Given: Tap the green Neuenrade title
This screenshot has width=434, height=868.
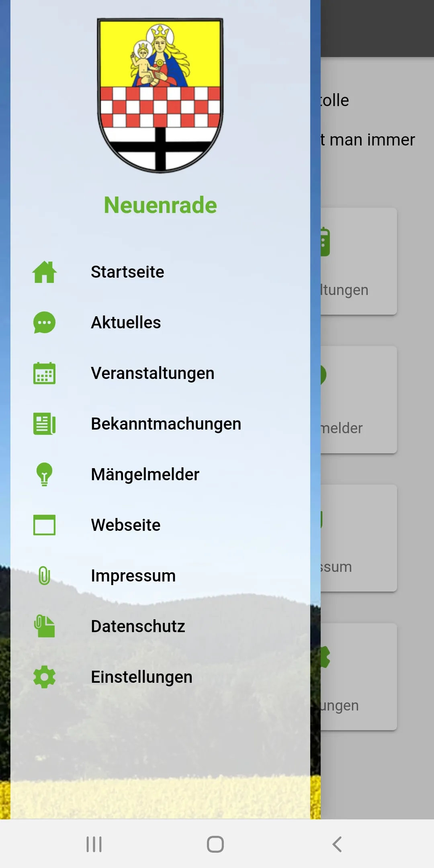Looking at the screenshot, I should [160, 205].
